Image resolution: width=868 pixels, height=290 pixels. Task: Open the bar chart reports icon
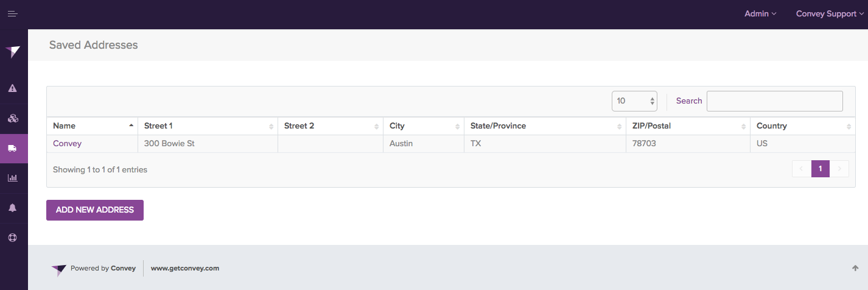pyautogui.click(x=13, y=179)
